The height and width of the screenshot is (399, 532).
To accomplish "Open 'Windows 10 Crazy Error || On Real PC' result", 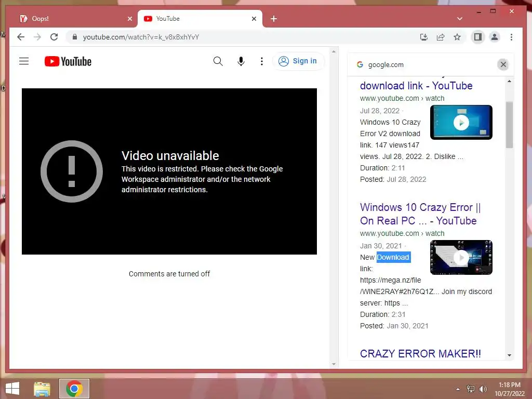I will [x=420, y=214].
